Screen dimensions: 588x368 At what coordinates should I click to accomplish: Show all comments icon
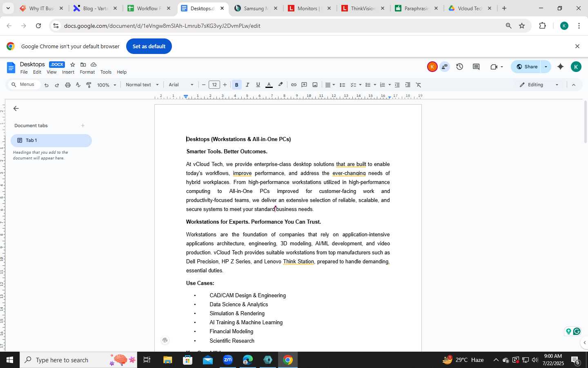(476, 67)
